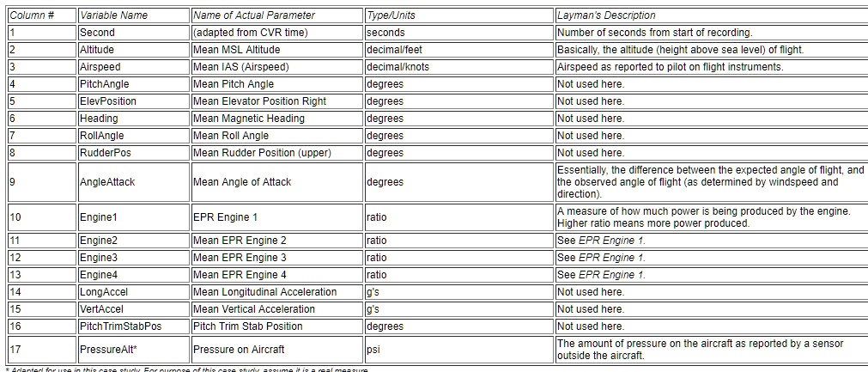
Task: Click the 'Column #' header cell
Action: [x=42, y=15]
